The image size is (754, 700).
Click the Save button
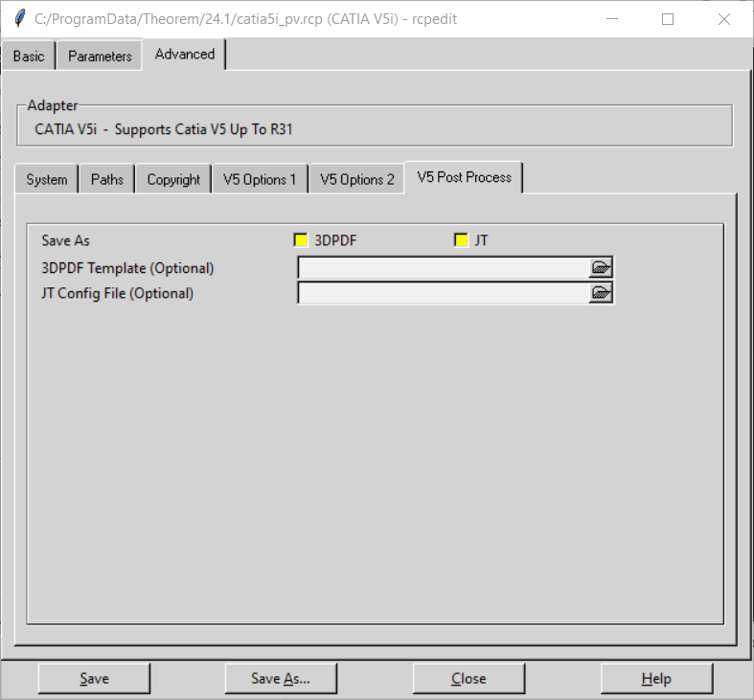[x=94, y=678]
